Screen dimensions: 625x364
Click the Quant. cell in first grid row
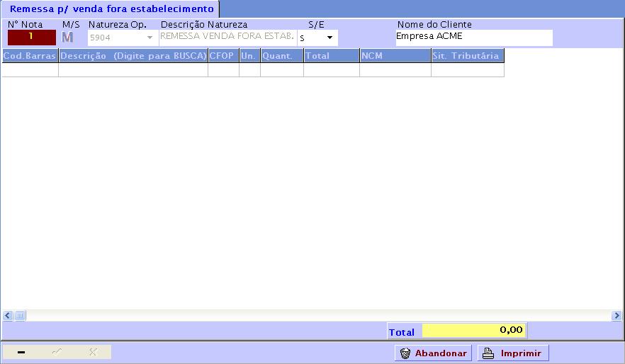point(281,70)
